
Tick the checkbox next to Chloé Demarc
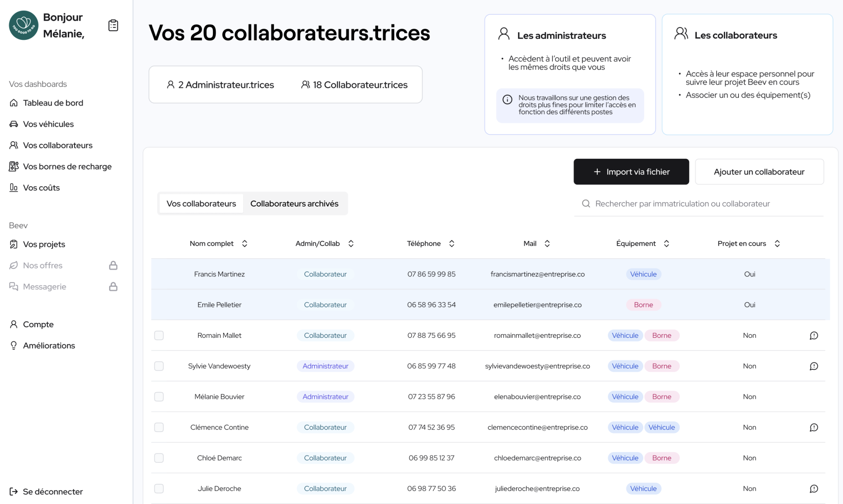point(159,458)
